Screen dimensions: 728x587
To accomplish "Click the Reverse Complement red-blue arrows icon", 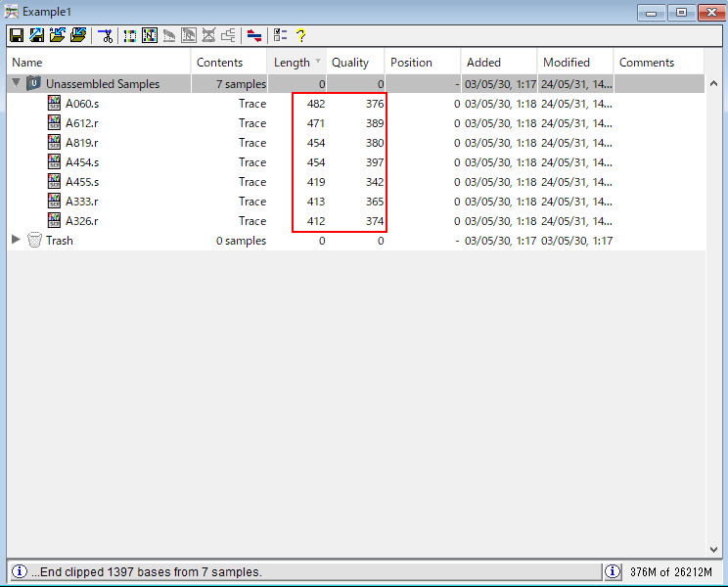I will [254, 36].
